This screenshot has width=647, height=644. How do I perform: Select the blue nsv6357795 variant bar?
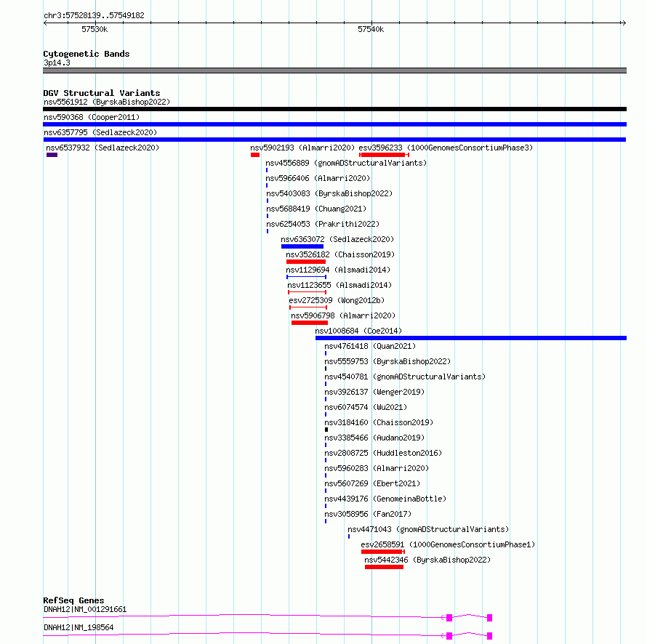pyautogui.click(x=334, y=140)
